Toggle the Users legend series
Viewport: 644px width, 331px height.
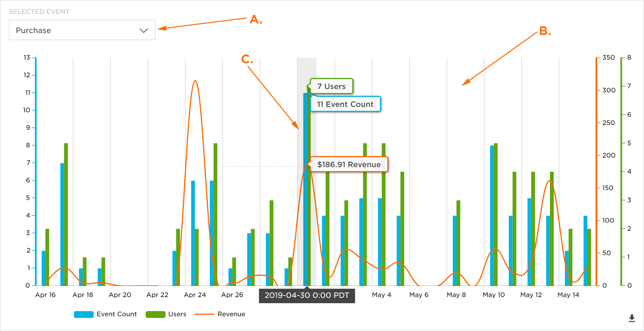[x=166, y=314]
